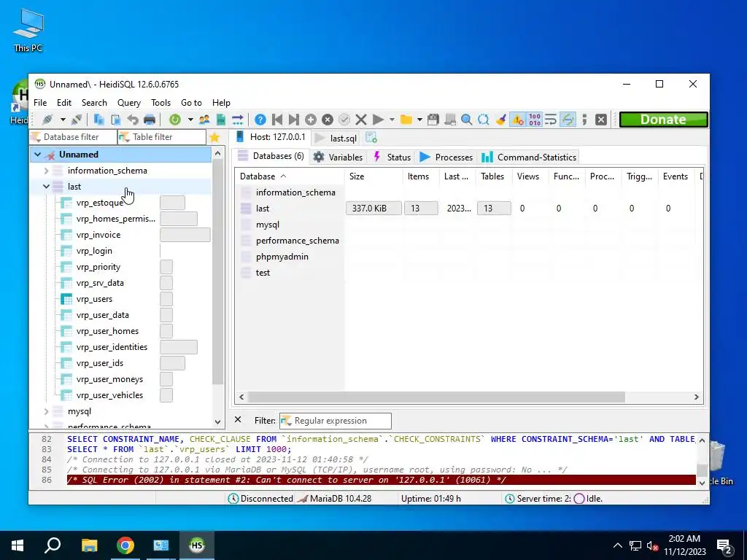This screenshot has height=560, width=747.
Task: Click the Copy toolbar icon
Action: point(98,120)
